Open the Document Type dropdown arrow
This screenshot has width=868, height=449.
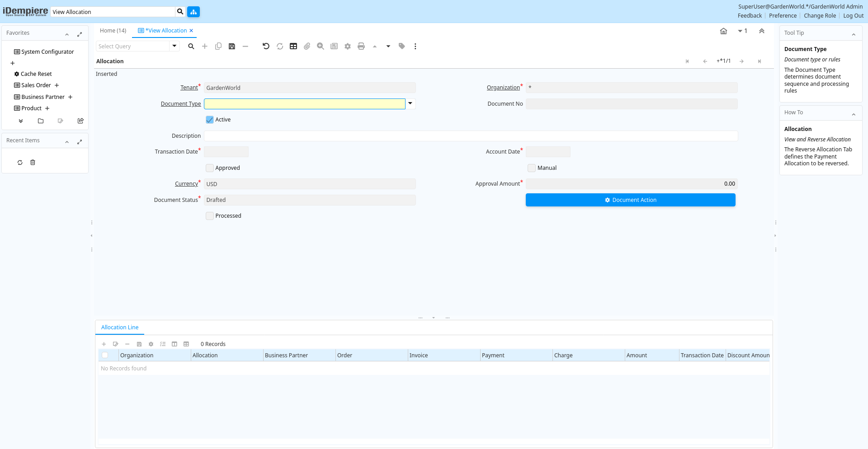click(x=410, y=104)
